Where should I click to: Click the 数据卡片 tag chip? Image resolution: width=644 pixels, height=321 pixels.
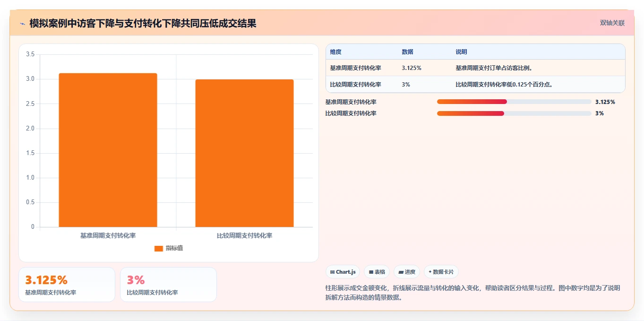click(x=441, y=272)
